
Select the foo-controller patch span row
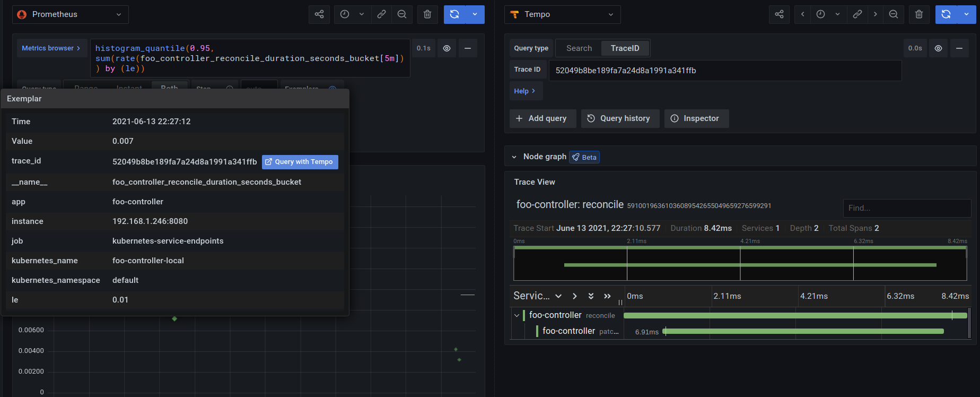[580, 331]
